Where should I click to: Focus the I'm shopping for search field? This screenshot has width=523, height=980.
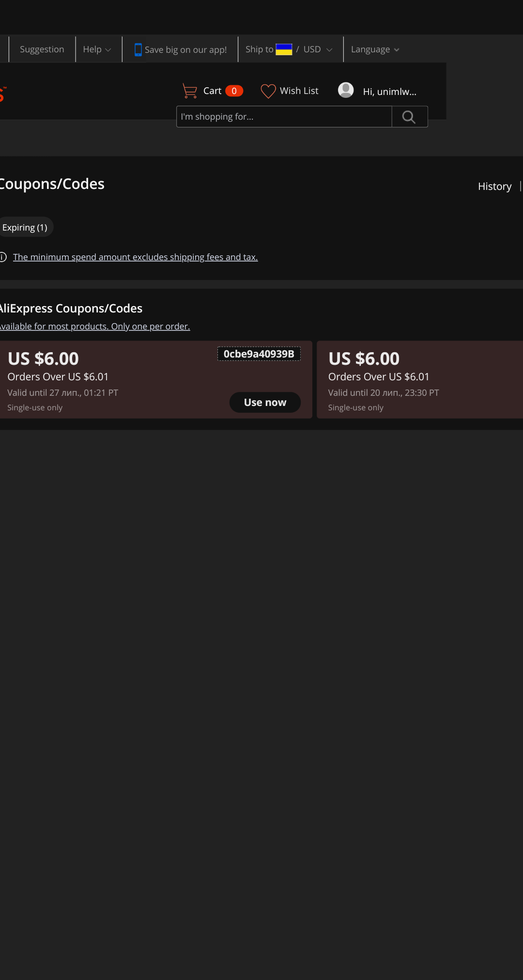point(284,117)
